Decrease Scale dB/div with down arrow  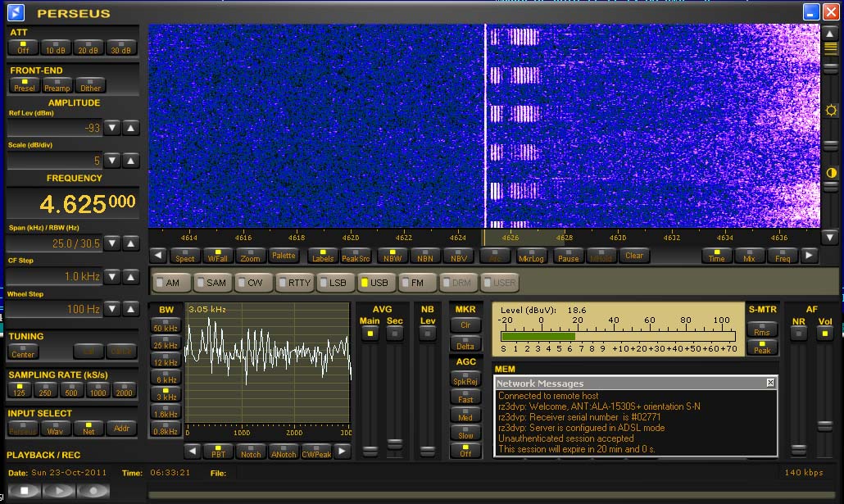[112, 161]
